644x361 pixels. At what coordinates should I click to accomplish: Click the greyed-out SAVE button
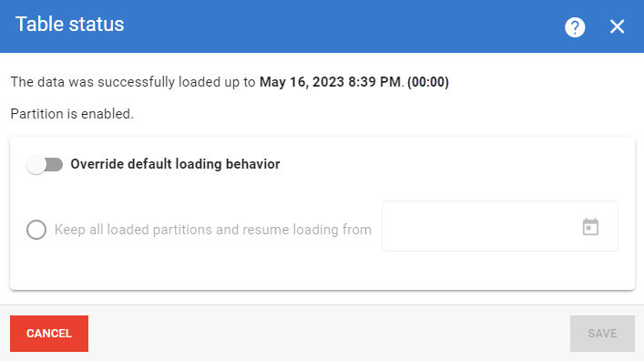(602, 334)
